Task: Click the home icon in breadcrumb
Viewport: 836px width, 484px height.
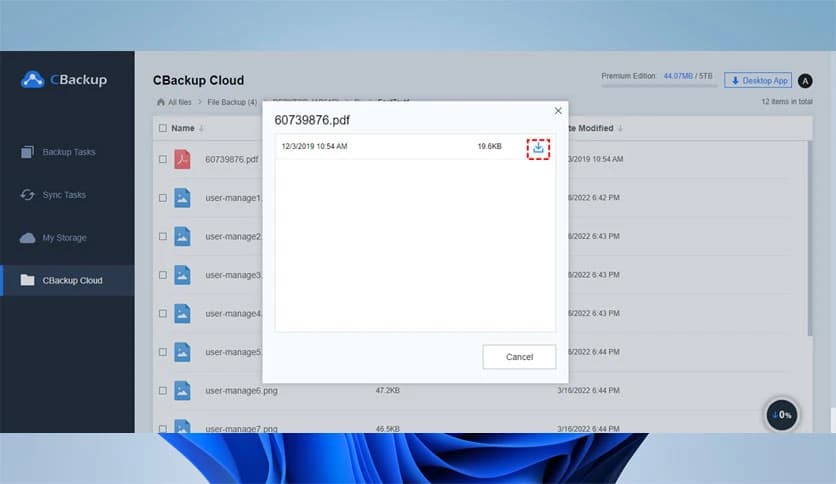Action: (160, 102)
